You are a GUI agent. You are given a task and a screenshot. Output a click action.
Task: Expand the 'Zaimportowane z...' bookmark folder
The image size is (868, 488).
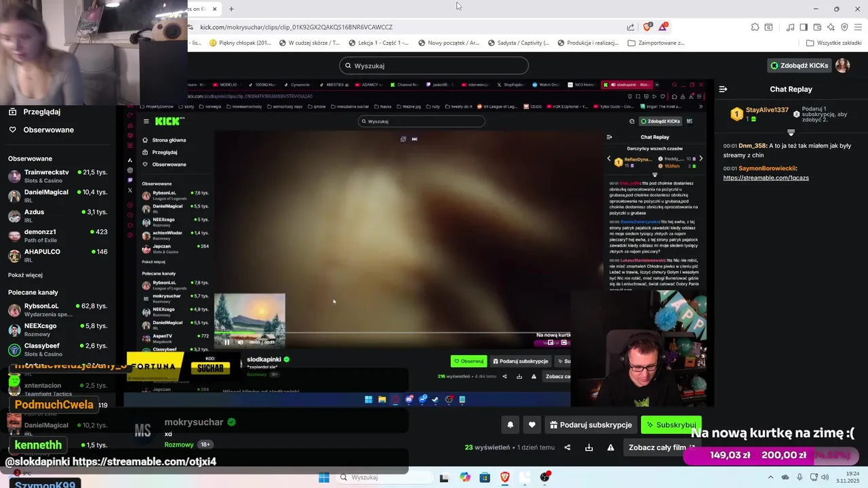[x=656, y=43]
